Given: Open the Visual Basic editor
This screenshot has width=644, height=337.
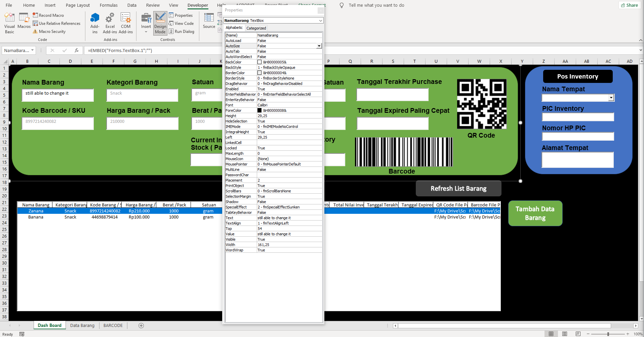Looking at the screenshot, I should click(x=9, y=23).
